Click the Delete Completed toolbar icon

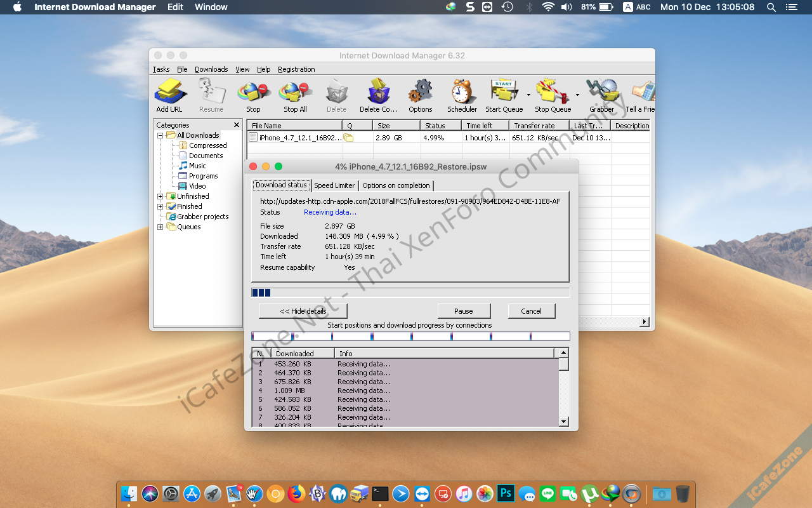378,95
